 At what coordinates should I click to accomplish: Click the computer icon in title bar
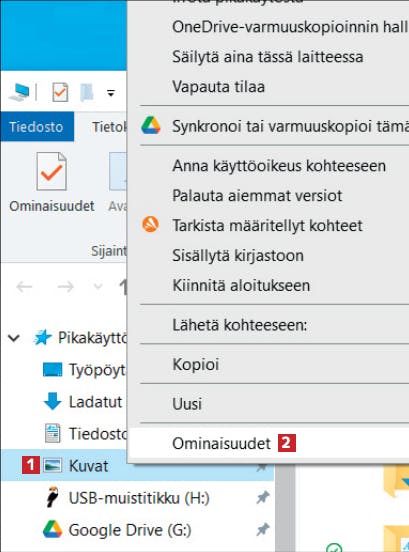pos(19,92)
